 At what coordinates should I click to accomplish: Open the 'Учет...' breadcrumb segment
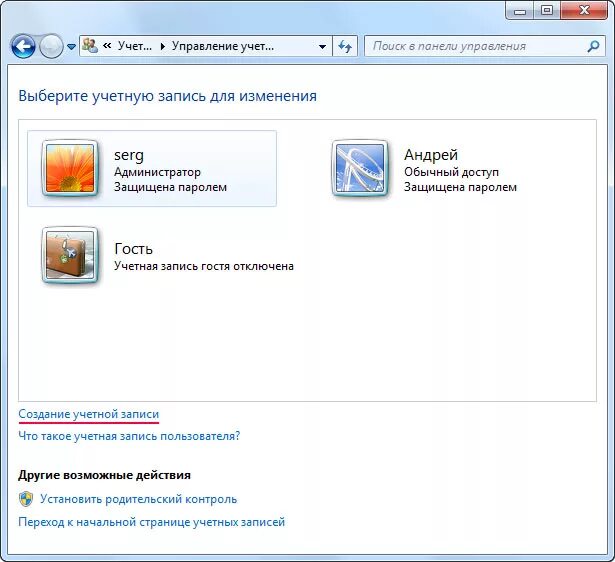click(135, 46)
